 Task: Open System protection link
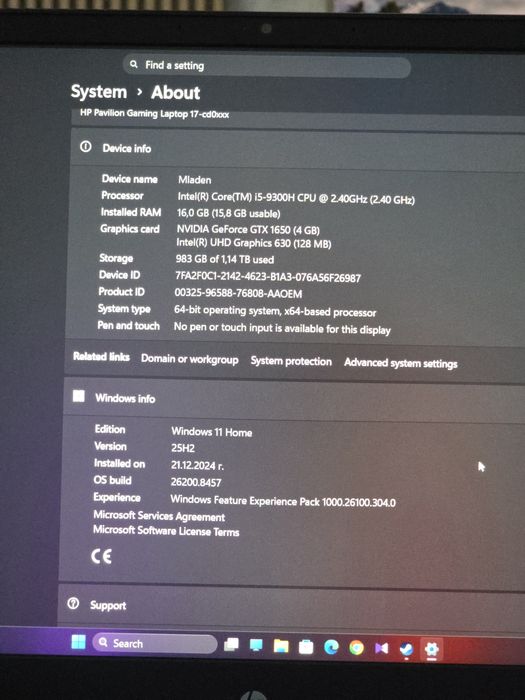(x=291, y=361)
